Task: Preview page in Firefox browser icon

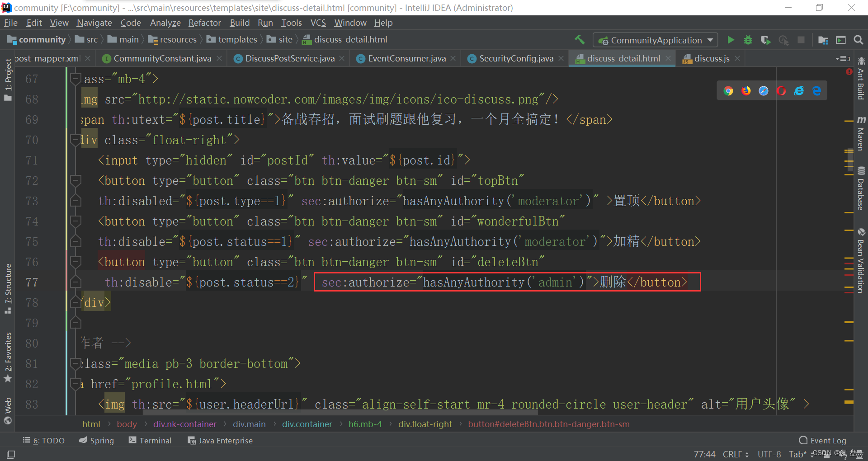Action: (x=746, y=91)
